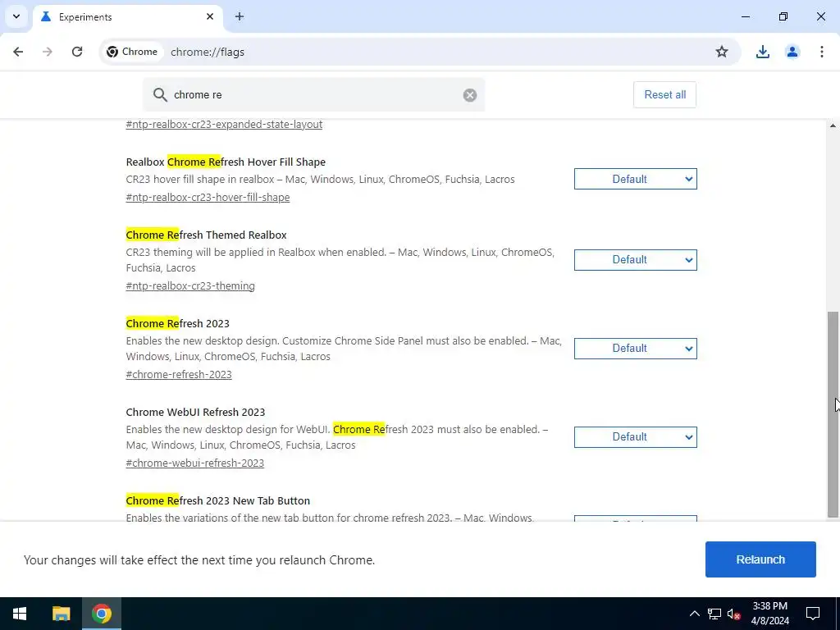Click the 'Chrome WebUI Refresh 2023' title
The image size is (840, 630).
(x=195, y=412)
